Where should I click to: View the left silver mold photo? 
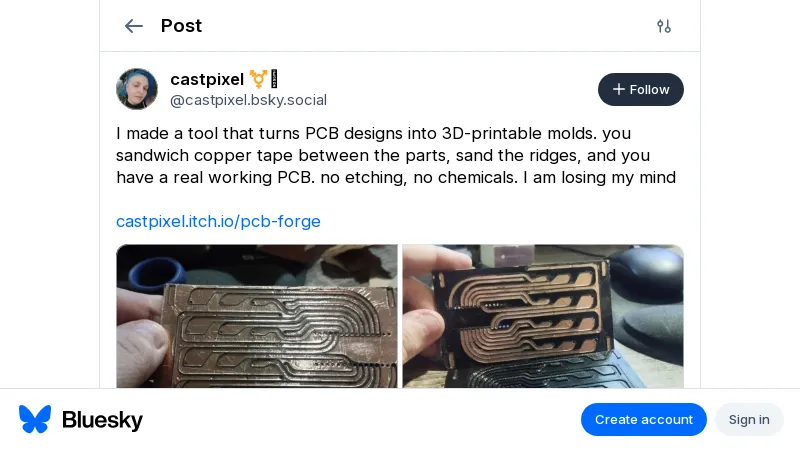[x=257, y=316]
